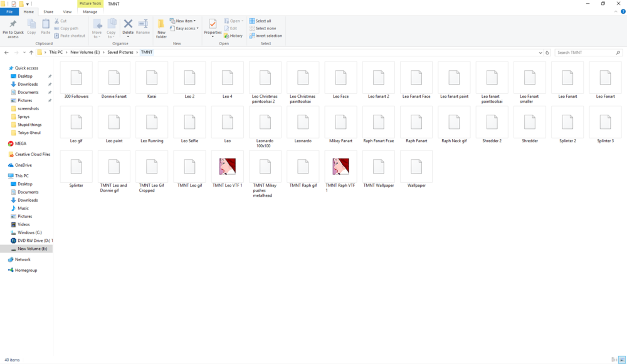Open the ribbon Open dropdown
The height and width of the screenshot is (364, 627).
click(x=234, y=21)
